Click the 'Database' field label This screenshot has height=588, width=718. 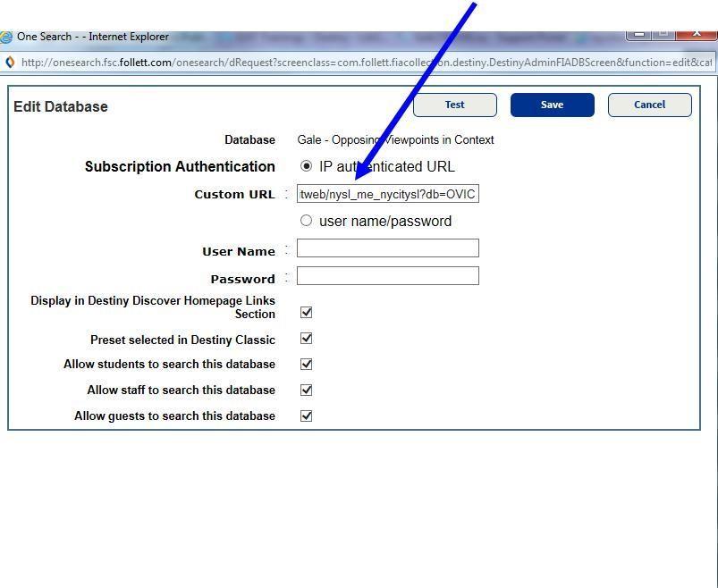coord(250,139)
